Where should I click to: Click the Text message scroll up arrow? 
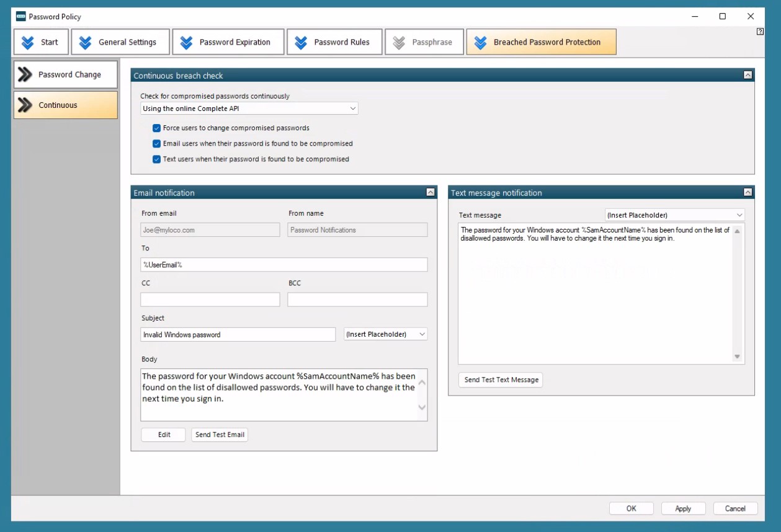[738, 231]
